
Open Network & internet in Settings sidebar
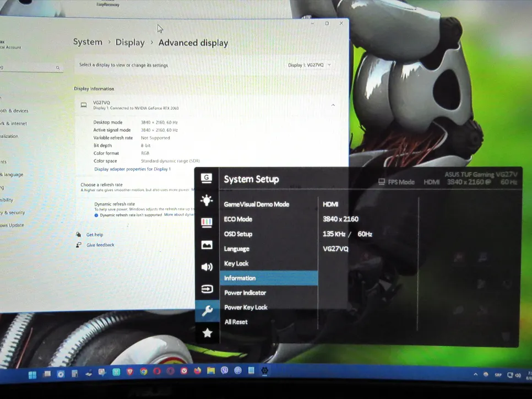pos(13,123)
